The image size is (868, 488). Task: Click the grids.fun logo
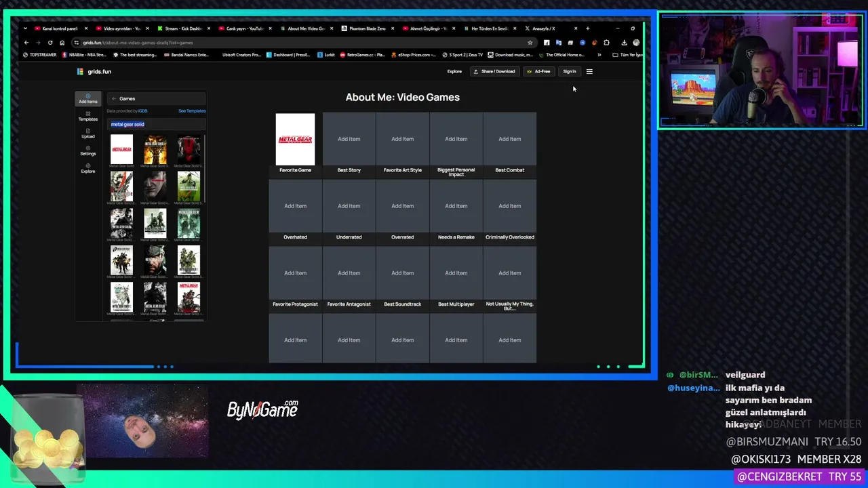tap(94, 71)
